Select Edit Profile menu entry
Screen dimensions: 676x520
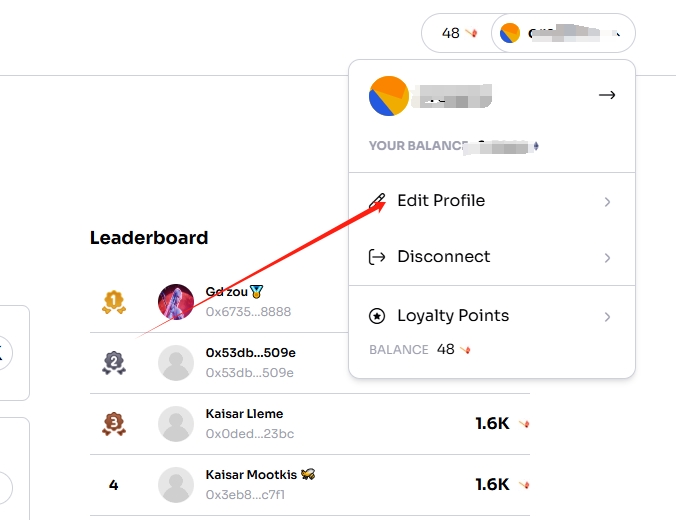pyautogui.click(x=441, y=201)
